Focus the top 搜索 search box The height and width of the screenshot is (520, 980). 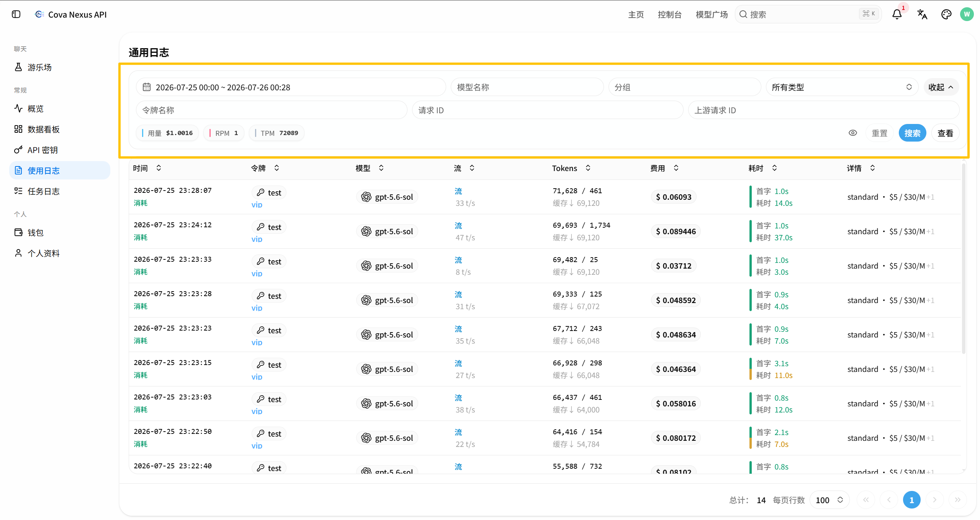808,14
